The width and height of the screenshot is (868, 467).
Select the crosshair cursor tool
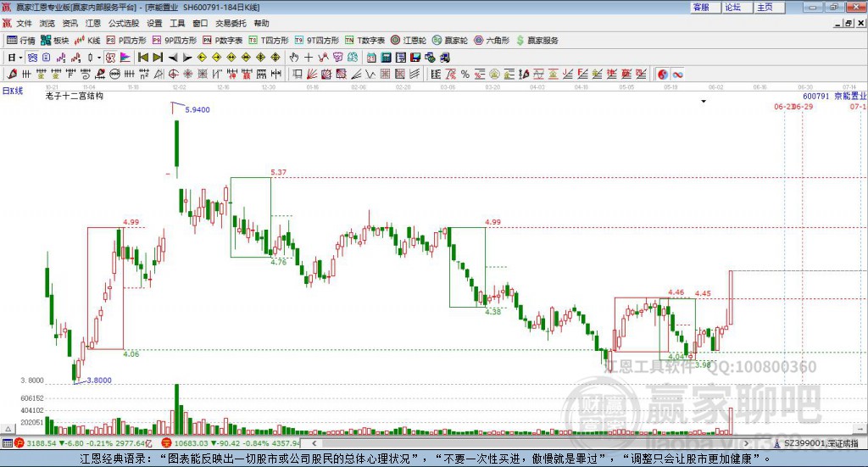(x=309, y=58)
